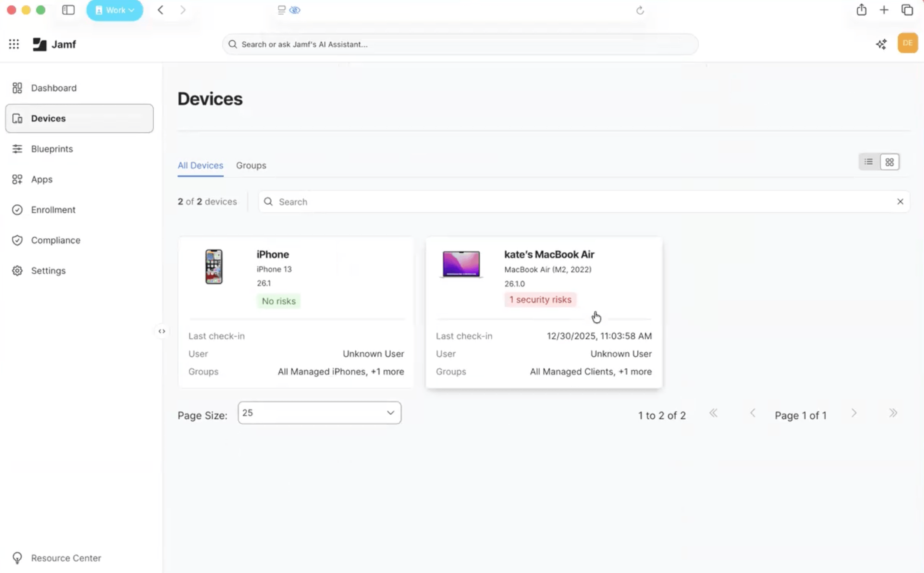Open the DE user account avatar
Viewport: 924px width, 573px height.
(x=907, y=43)
